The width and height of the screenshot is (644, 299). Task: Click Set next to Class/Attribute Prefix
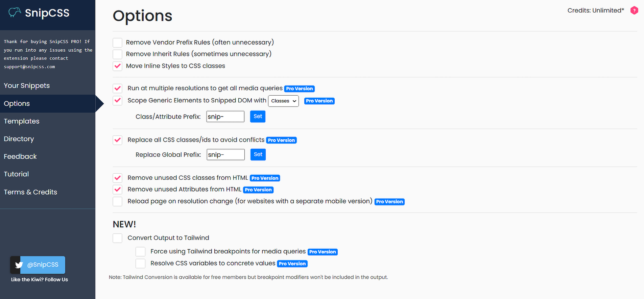[258, 117]
